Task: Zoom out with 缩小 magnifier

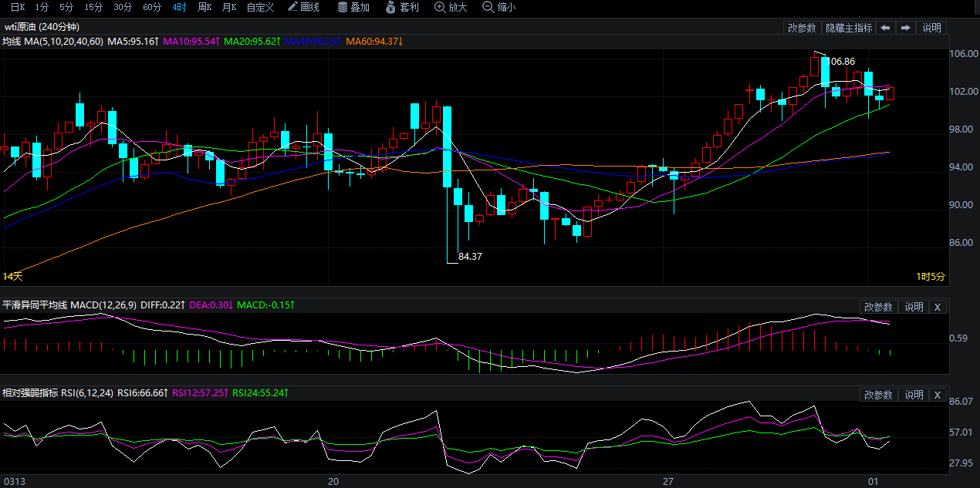Action: pos(498,7)
